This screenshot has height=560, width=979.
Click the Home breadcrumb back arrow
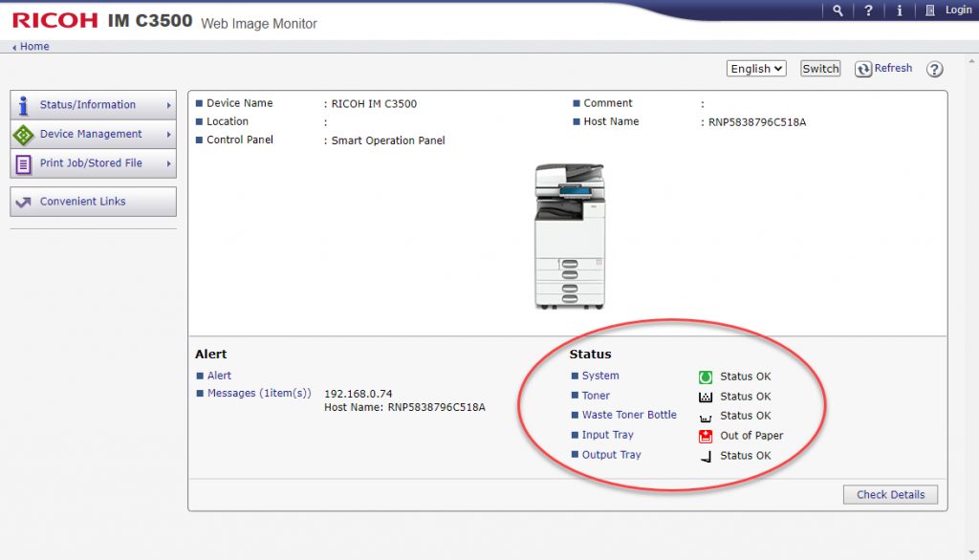click(14, 47)
